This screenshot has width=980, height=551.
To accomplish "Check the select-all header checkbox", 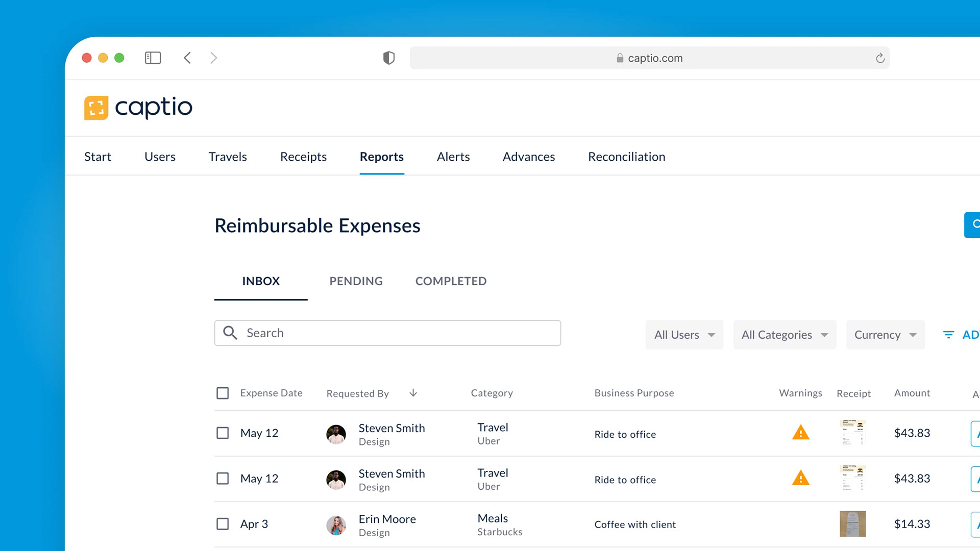I will 223,393.
